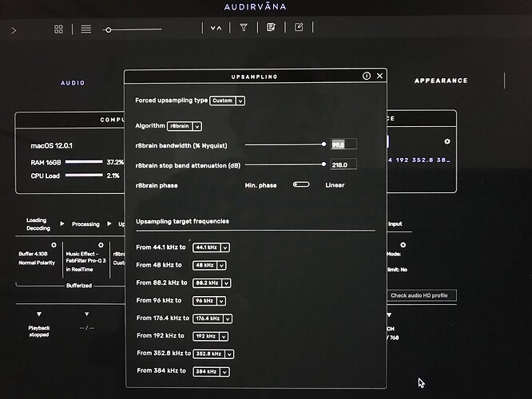Click the arrow after Processing
The width and height of the screenshot is (532, 399).
109,223
